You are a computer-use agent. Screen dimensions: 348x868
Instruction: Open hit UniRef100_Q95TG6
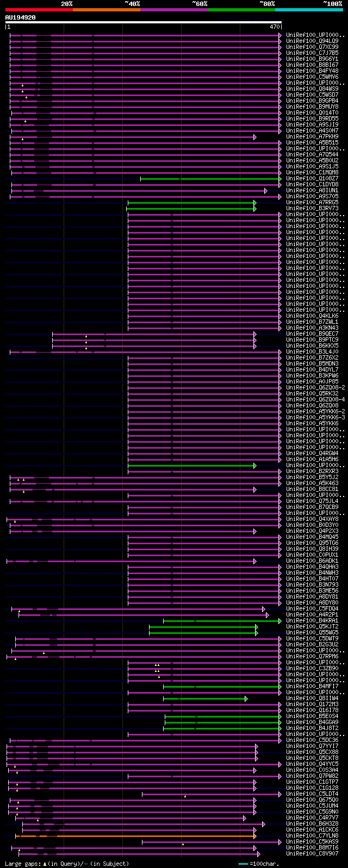[312, 543]
